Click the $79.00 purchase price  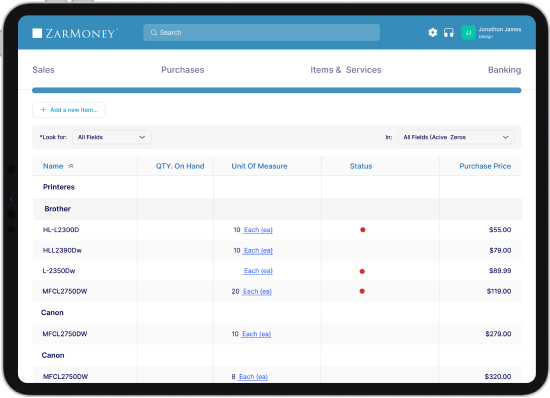[500, 250]
